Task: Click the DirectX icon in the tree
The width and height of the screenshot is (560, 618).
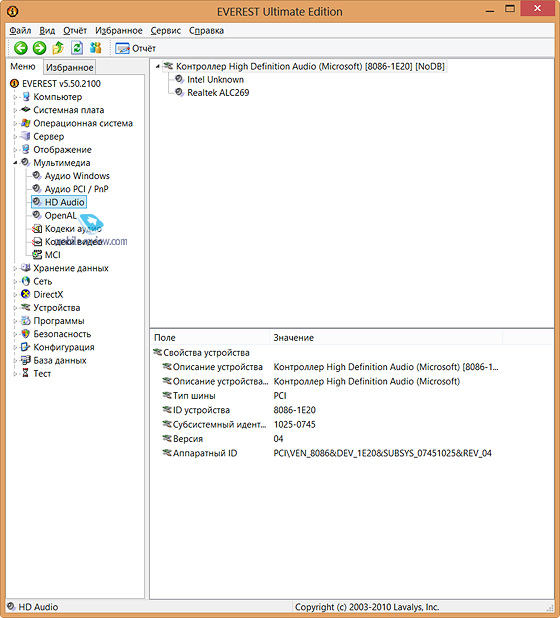Action: coord(26,294)
